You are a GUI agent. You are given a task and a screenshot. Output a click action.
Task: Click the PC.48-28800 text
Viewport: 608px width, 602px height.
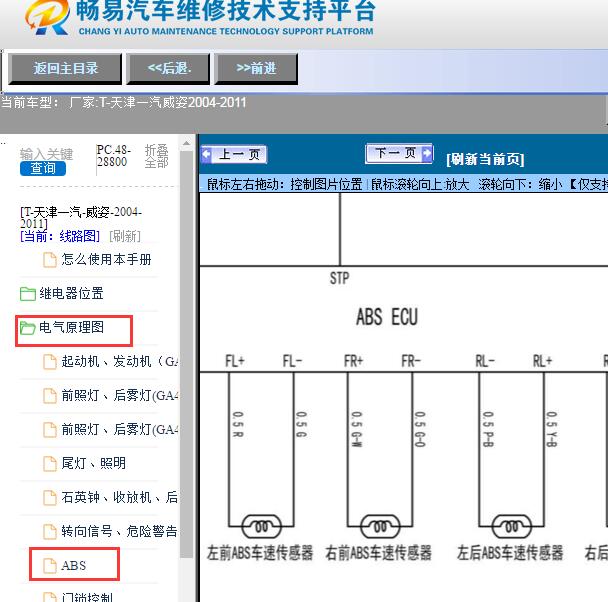113,156
